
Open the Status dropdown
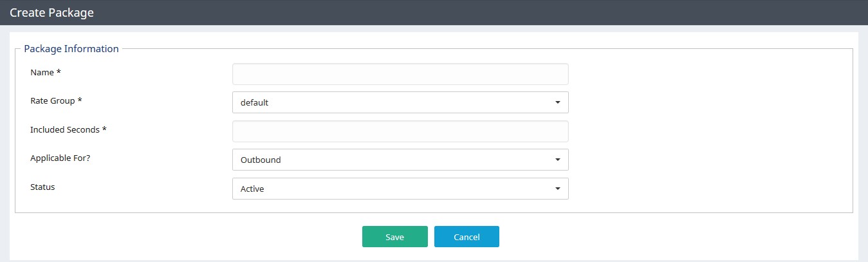coord(400,189)
